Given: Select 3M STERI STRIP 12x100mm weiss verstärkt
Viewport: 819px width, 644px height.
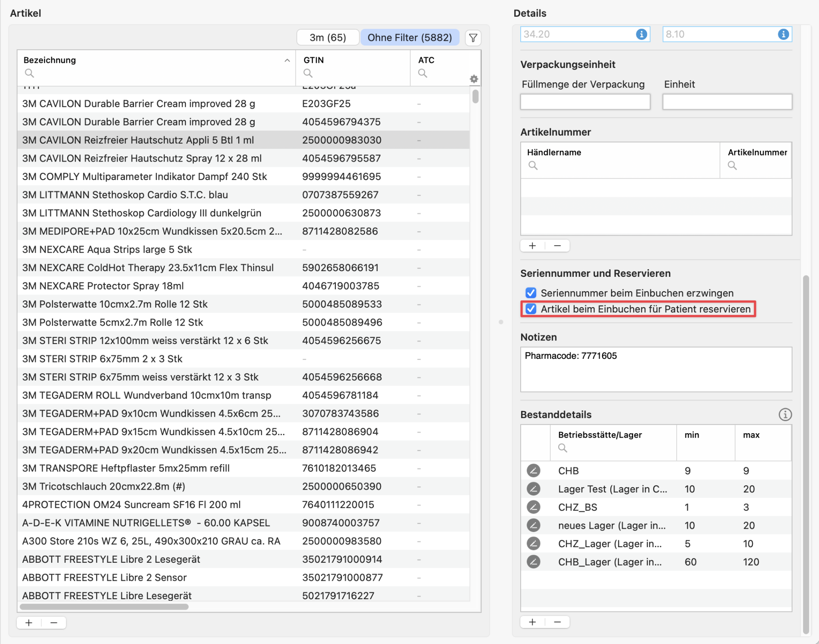Looking at the screenshot, I should tap(244, 340).
